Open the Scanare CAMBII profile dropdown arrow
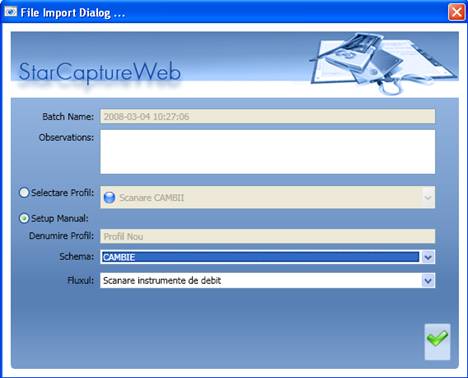Image resolution: width=468 pixels, height=378 pixels. pyautogui.click(x=428, y=197)
